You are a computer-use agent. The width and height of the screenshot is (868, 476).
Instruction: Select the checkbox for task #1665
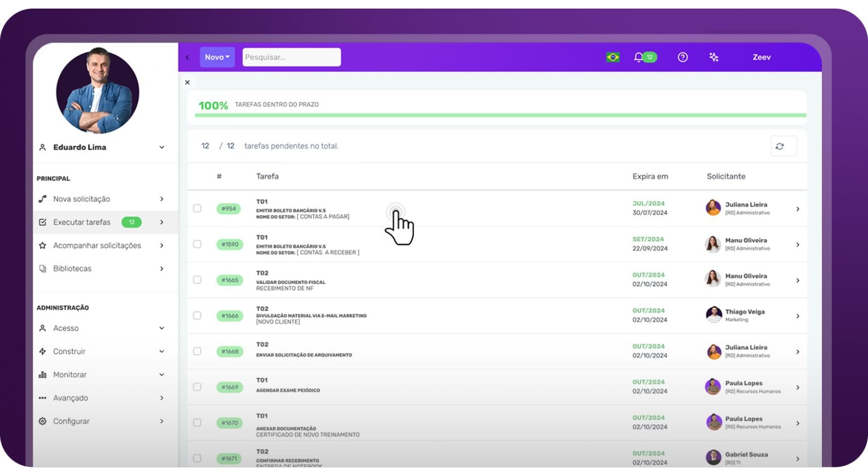click(197, 280)
